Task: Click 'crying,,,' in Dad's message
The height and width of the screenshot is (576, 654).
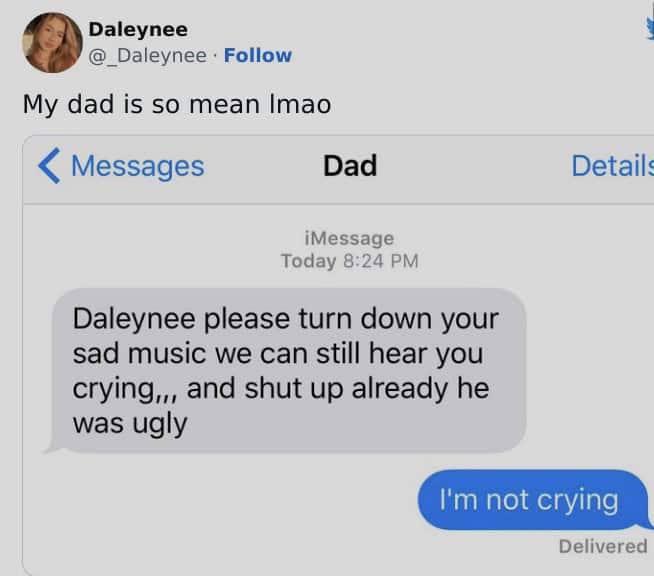Action: 126,390
